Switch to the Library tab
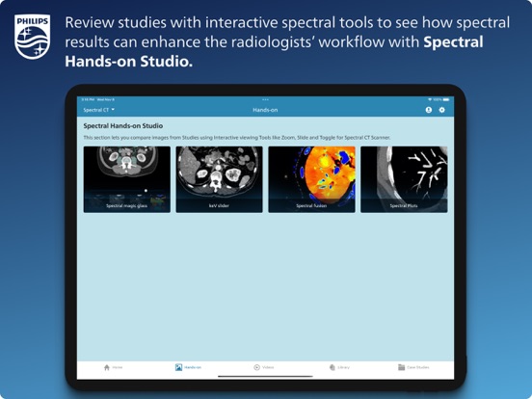Screen dimensions: 532x399 click(339, 367)
